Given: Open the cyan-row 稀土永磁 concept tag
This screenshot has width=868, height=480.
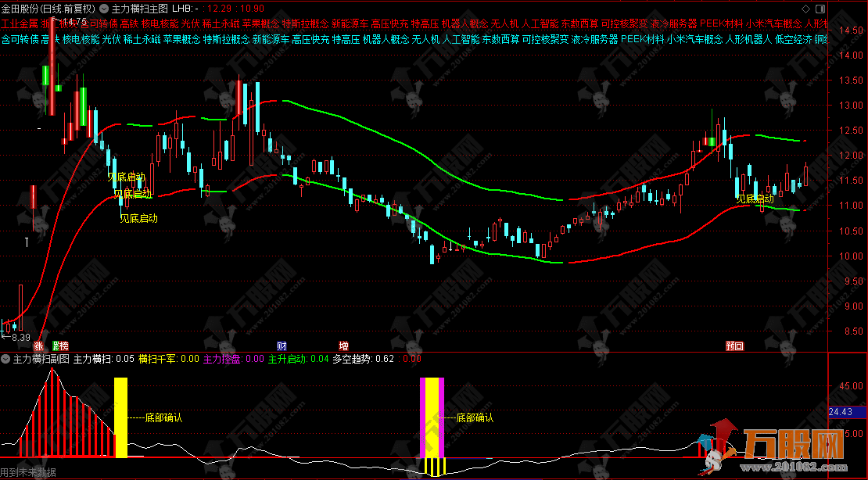Looking at the screenshot, I should 142,39.
